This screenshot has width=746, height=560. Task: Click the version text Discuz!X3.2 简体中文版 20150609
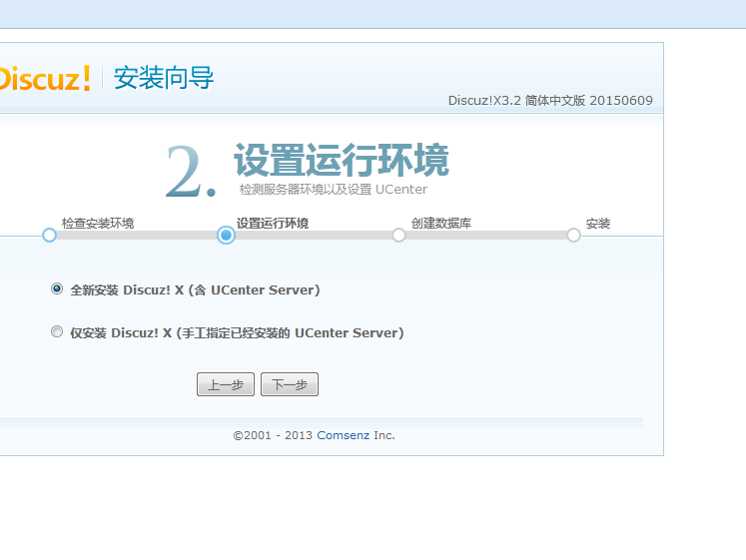coord(550,101)
